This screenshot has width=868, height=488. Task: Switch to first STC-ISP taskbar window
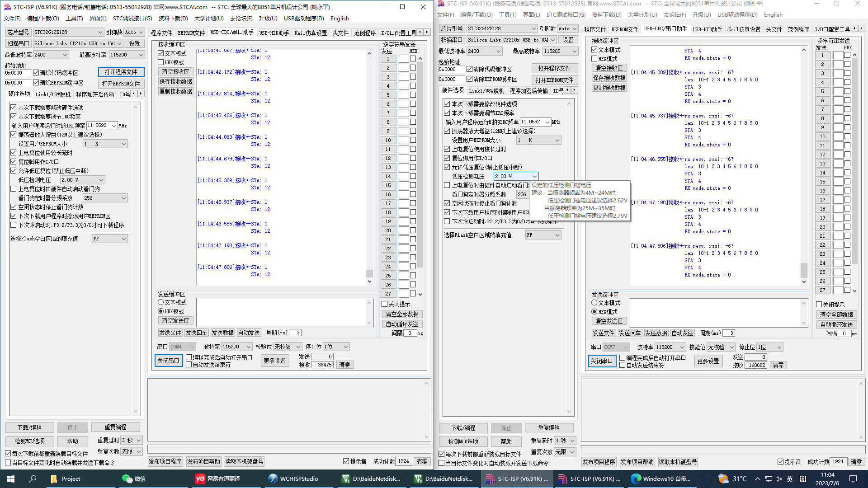516,479
